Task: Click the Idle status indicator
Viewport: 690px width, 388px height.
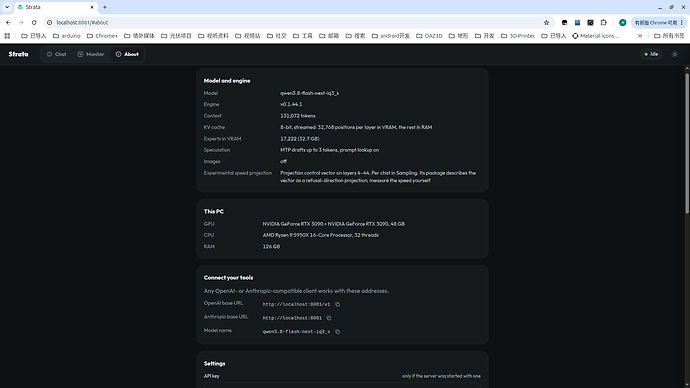Action: click(x=651, y=54)
